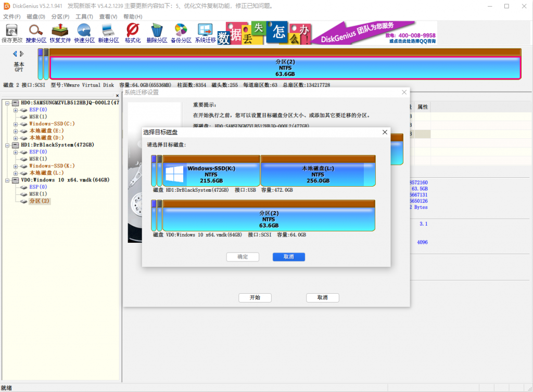Launch Recover Files (恢复文件) tool

pyautogui.click(x=60, y=33)
